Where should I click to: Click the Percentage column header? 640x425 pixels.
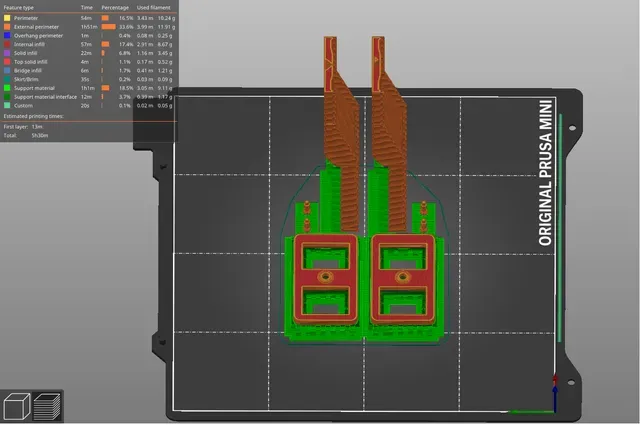coord(115,7)
